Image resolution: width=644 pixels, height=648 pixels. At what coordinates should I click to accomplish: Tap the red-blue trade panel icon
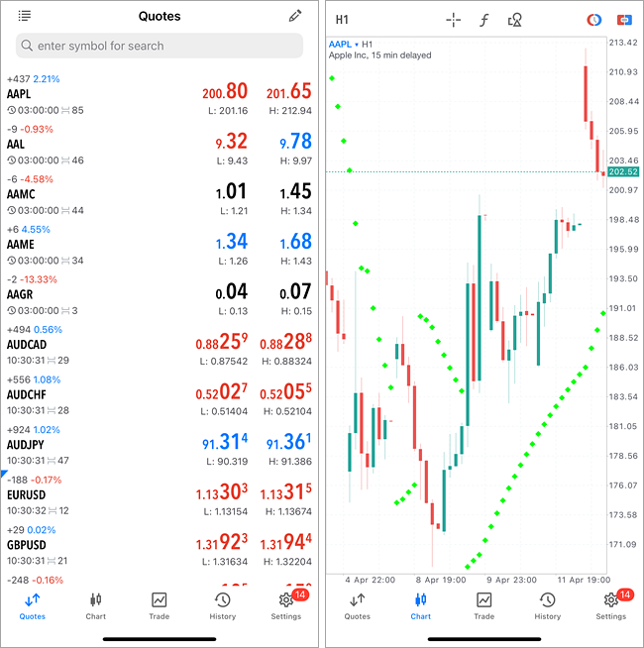pos(624,20)
